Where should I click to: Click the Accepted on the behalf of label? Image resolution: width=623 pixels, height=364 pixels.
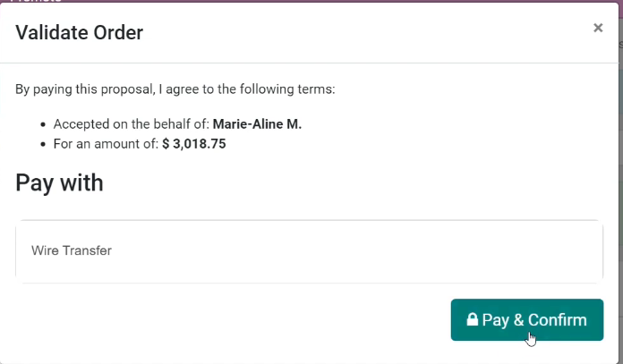click(131, 124)
